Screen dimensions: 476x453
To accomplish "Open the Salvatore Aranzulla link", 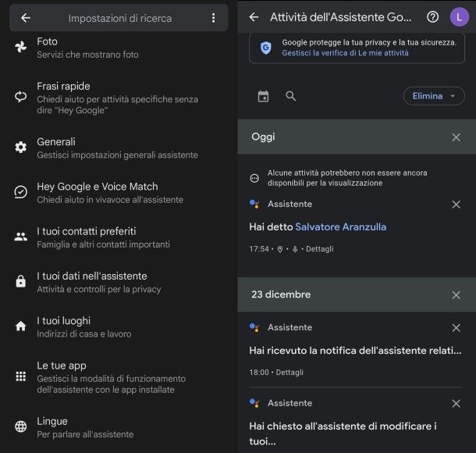I will click(340, 227).
